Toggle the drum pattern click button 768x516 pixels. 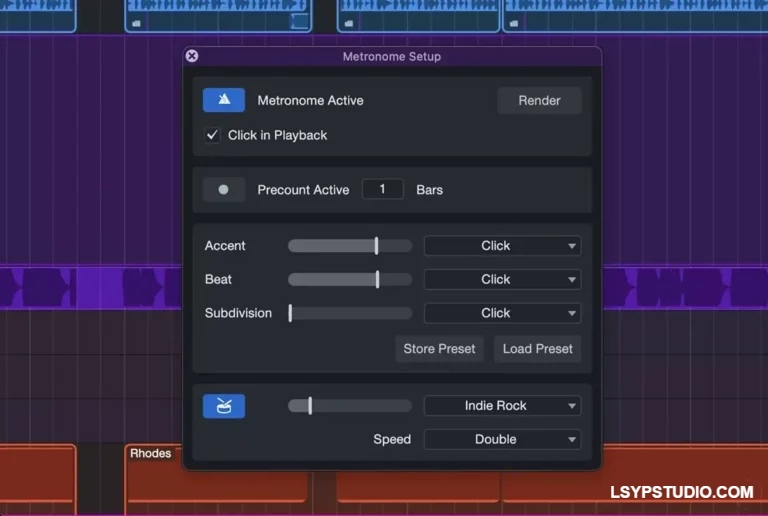click(x=224, y=406)
